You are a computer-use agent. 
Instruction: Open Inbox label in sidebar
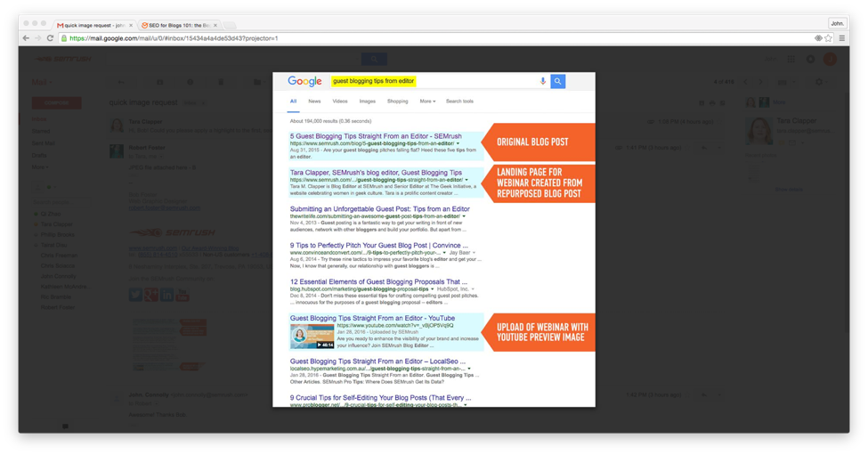pyautogui.click(x=39, y=119)
